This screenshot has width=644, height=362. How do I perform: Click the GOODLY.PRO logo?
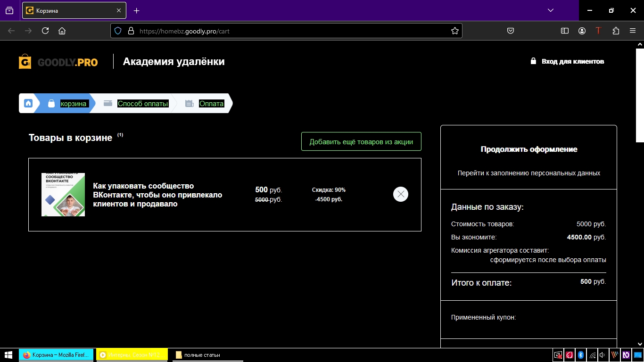[x=58, y=62]
